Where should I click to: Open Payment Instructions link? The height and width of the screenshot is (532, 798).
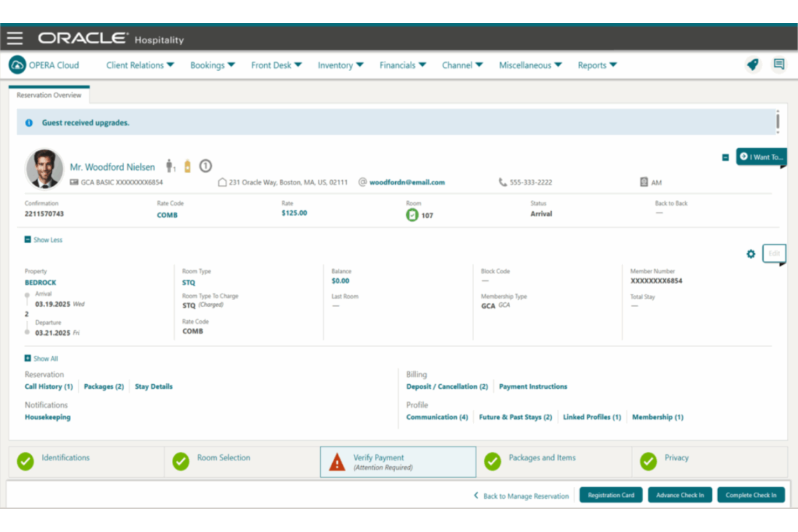pos(533,386)
